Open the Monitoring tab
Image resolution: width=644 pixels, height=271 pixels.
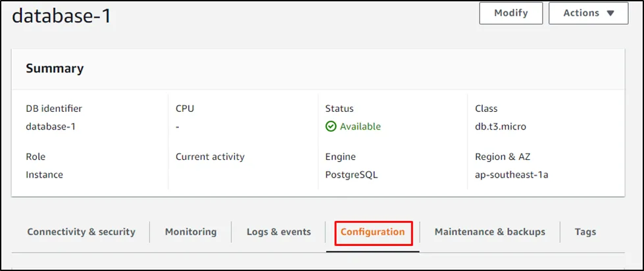[x=191, y=232]
